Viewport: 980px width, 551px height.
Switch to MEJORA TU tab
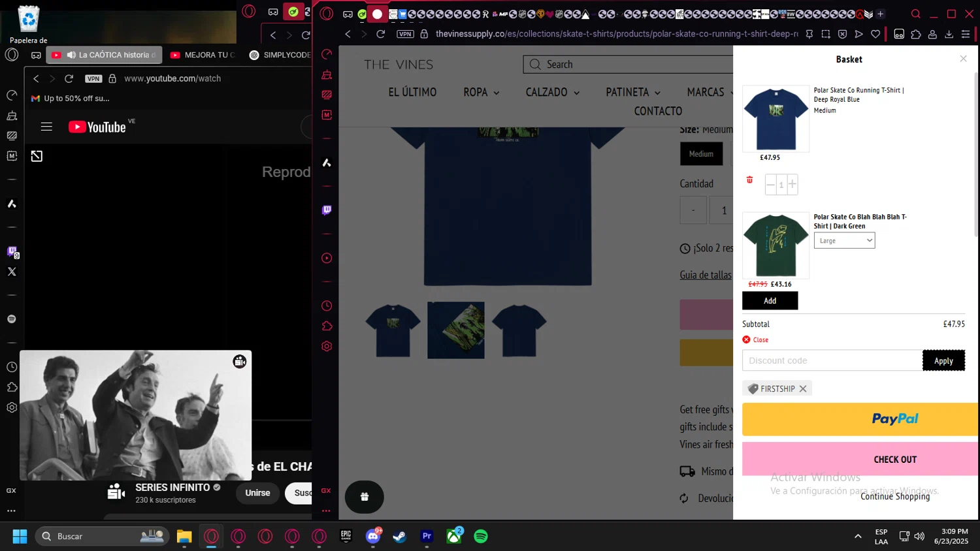(x=203, y=55)
